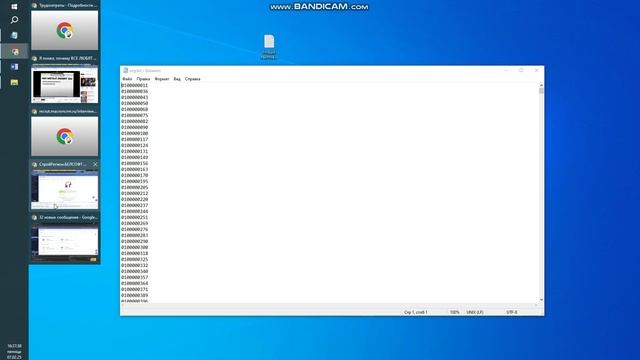This screenshot has width=640, height=360.
Task: Close the СтройРегион Chrome preview
Action: [x=95, y=164]
